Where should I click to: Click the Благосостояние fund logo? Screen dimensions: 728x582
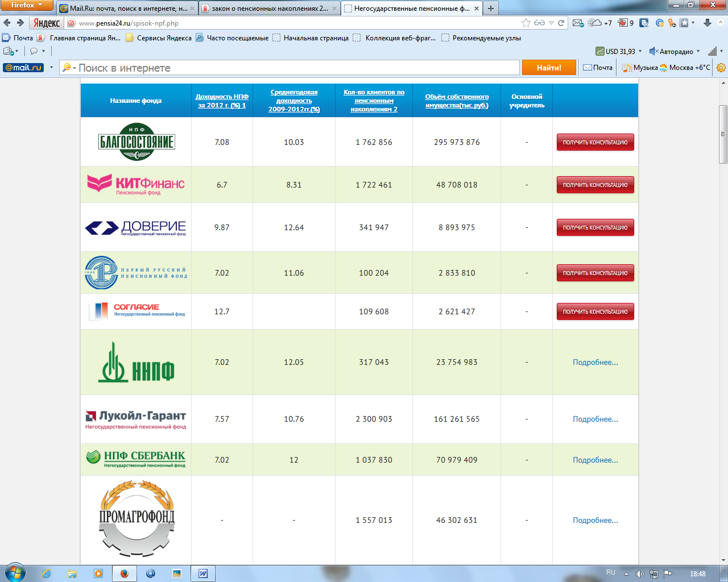tap(136, 142)
